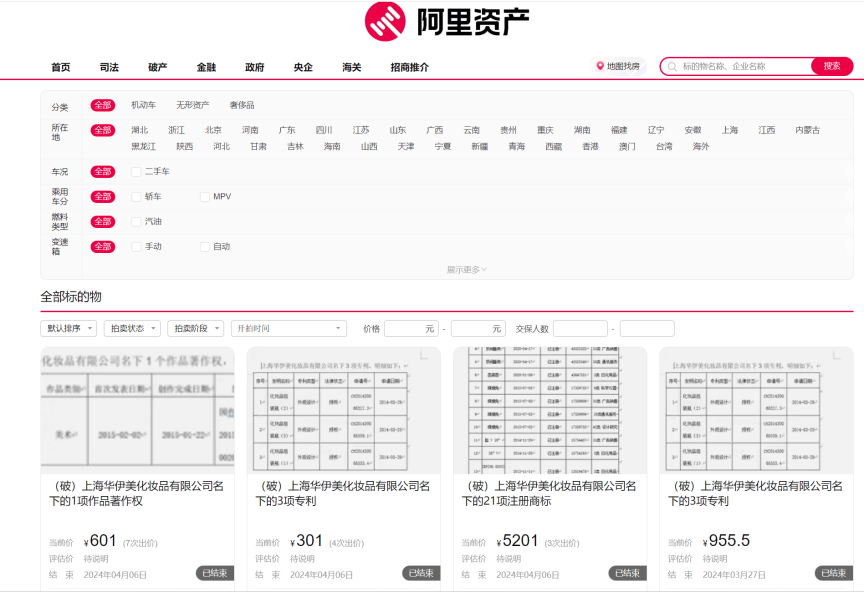Filter category by 奢侈品
Viewport: 864px width, 592px height.
[242, 105]
